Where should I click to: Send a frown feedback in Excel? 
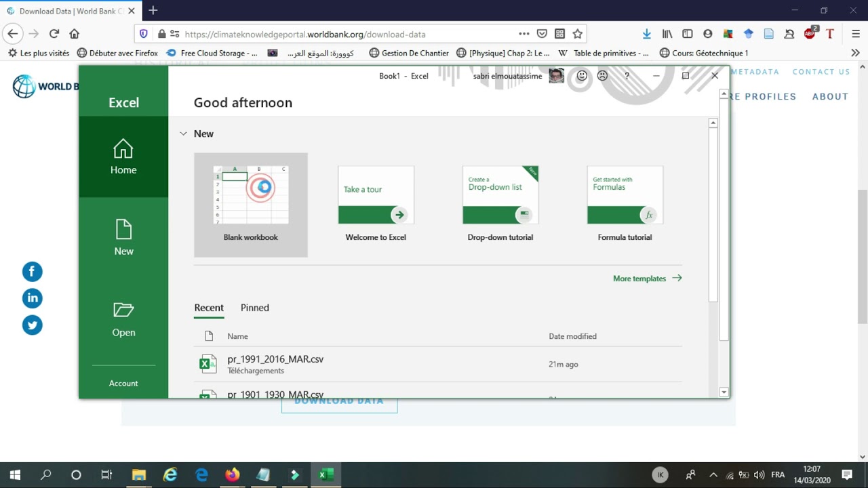[602, 76]
